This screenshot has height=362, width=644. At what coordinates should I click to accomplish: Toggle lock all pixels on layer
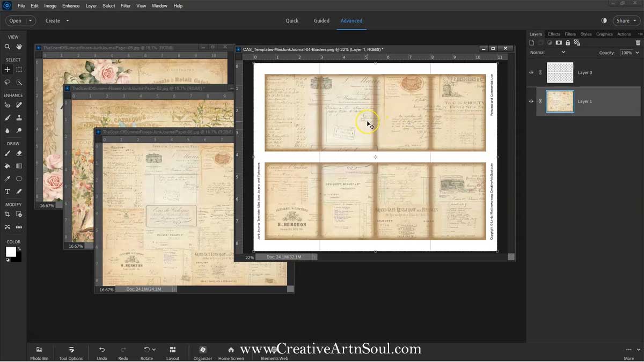click(568, 42)
